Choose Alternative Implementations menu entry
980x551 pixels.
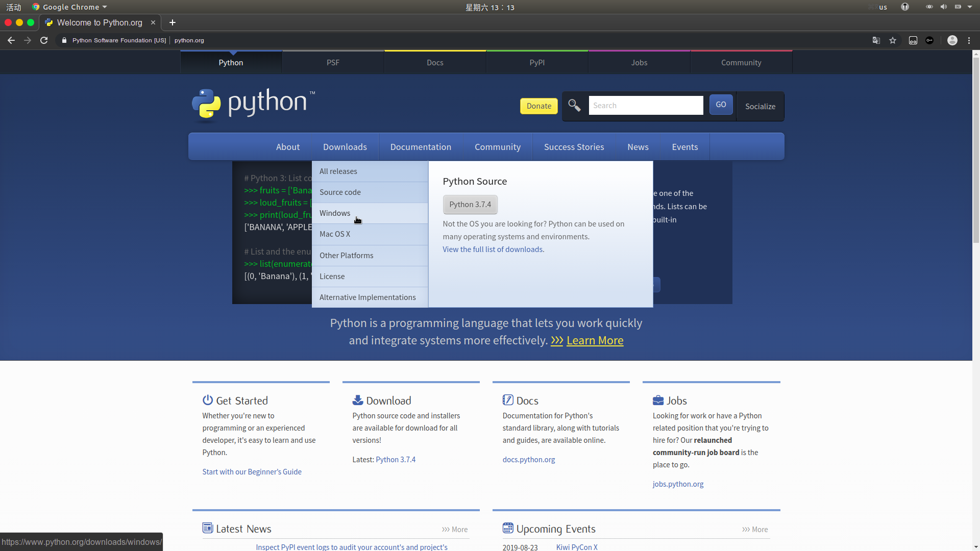[x=370, y=297]
